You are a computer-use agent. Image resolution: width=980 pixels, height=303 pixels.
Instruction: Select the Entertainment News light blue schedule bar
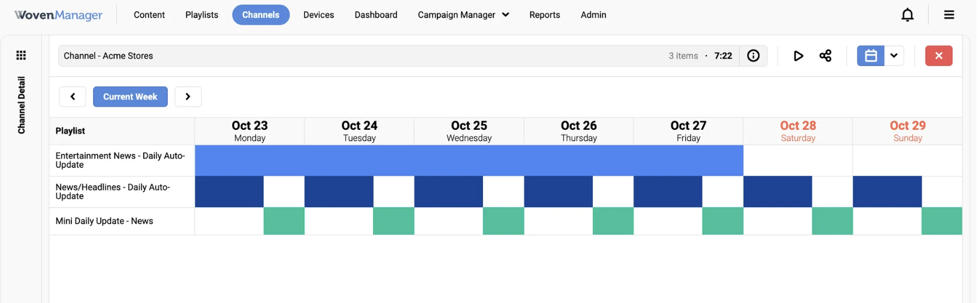coord(469,160)
